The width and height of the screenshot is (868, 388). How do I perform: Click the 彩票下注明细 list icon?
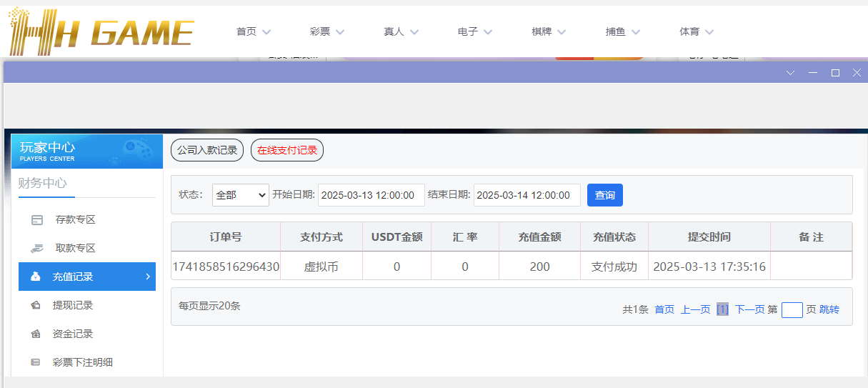36,362
